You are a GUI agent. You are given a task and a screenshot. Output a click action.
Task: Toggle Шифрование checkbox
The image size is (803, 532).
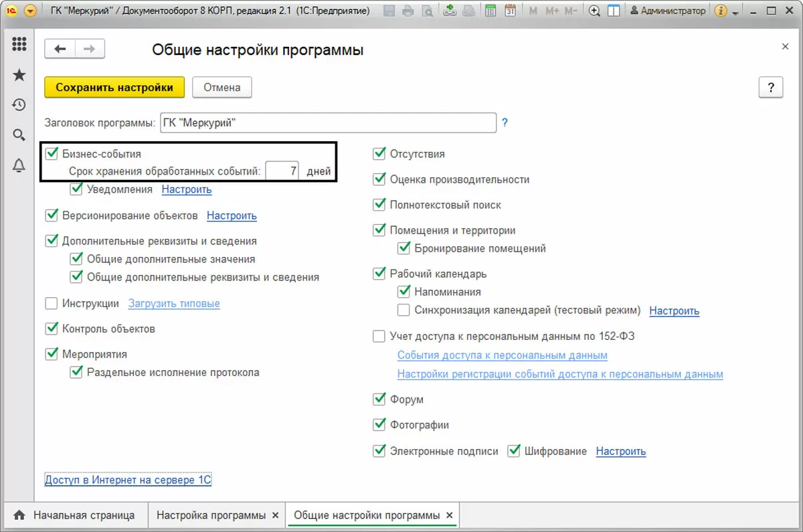click(514, 451)
